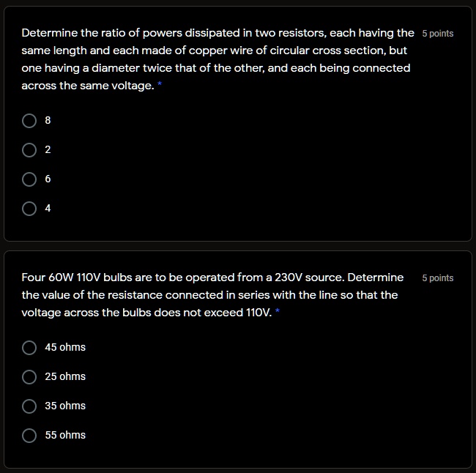Click the required asterisk after "same voltage."

click(x=160, y=85)
